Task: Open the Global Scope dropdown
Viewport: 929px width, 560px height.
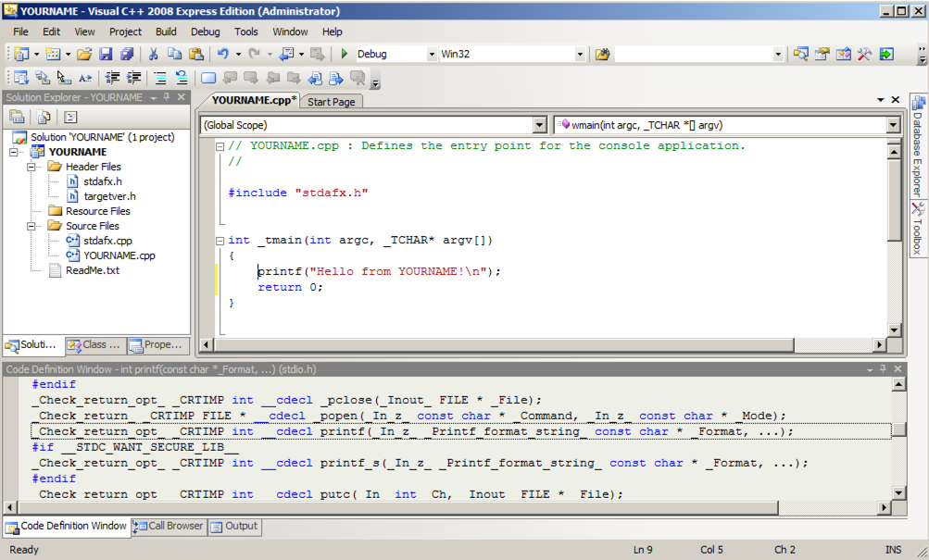Action: (x=540, y=125)
